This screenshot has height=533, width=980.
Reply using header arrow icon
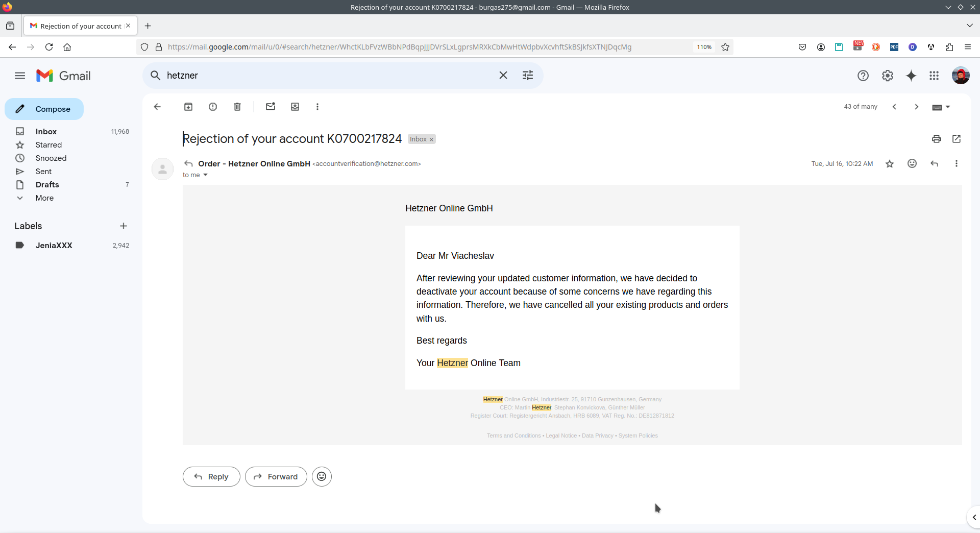935,163
